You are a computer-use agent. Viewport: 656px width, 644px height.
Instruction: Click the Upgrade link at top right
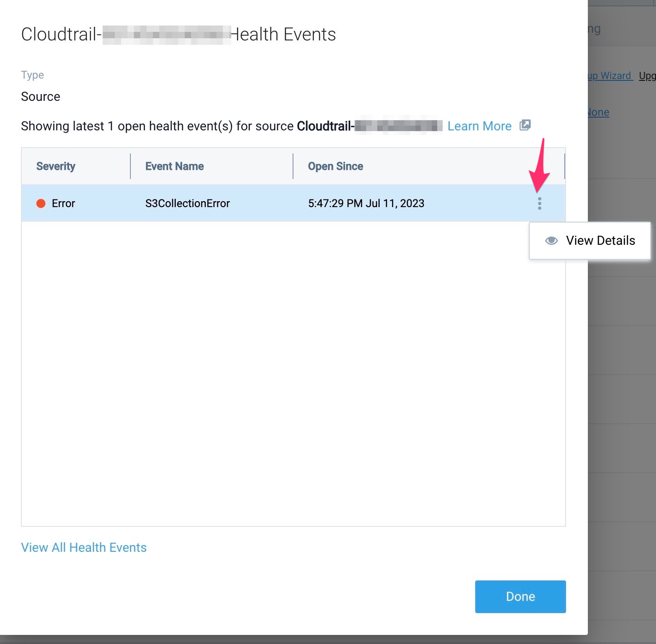[648, 76]
